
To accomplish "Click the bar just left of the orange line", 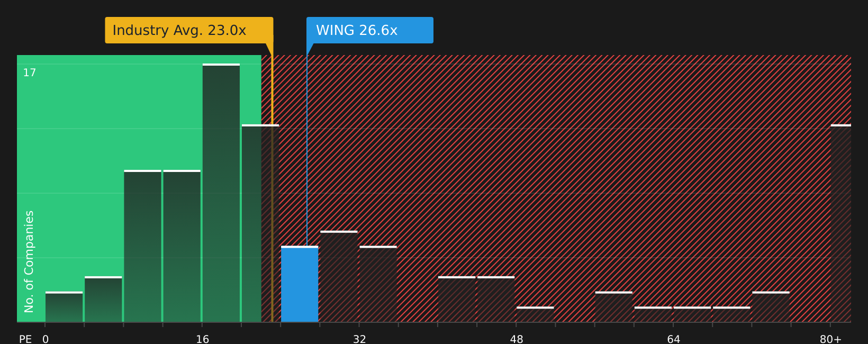I will (260, 223).
